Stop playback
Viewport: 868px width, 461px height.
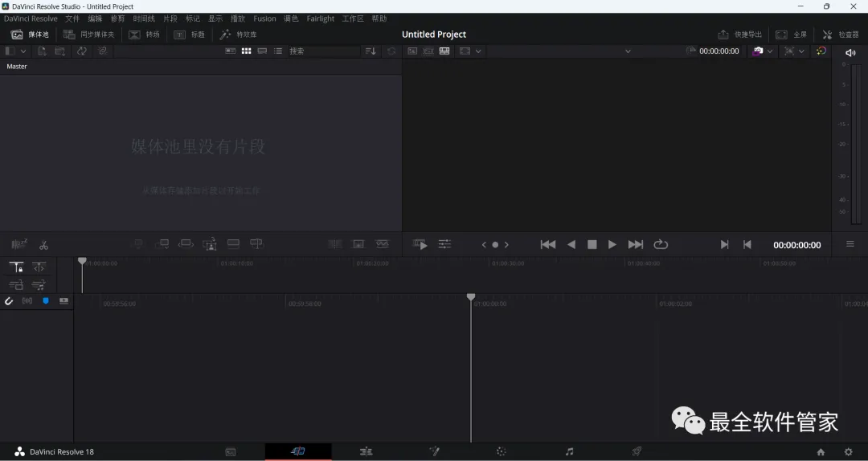(x=592, y=245)
